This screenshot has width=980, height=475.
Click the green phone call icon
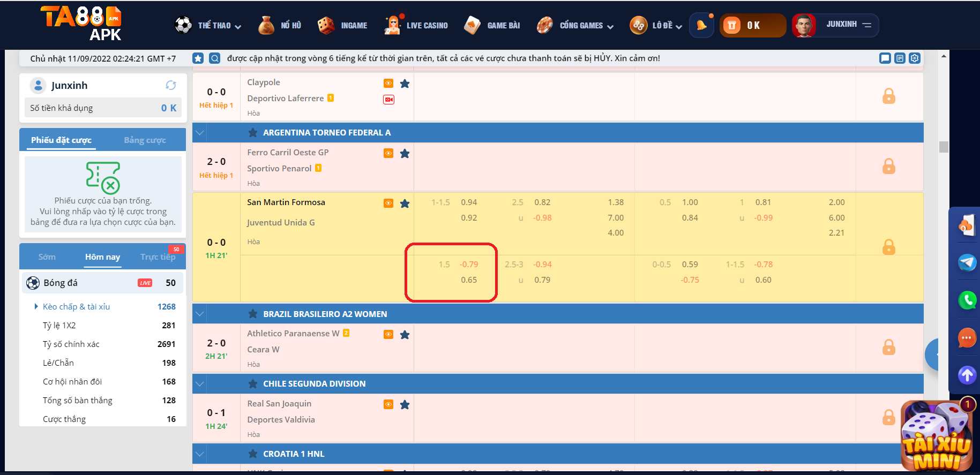tap(967, 300)
